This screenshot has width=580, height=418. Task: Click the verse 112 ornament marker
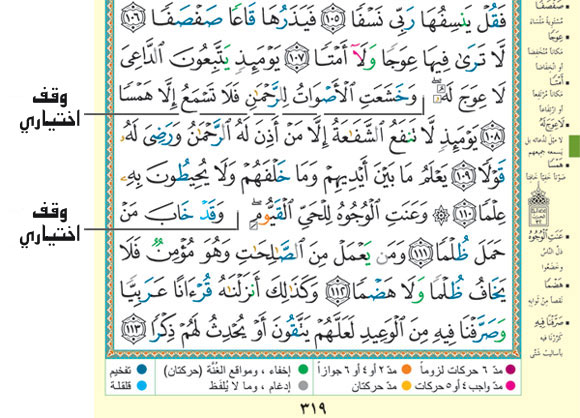[x=338, y=291]
